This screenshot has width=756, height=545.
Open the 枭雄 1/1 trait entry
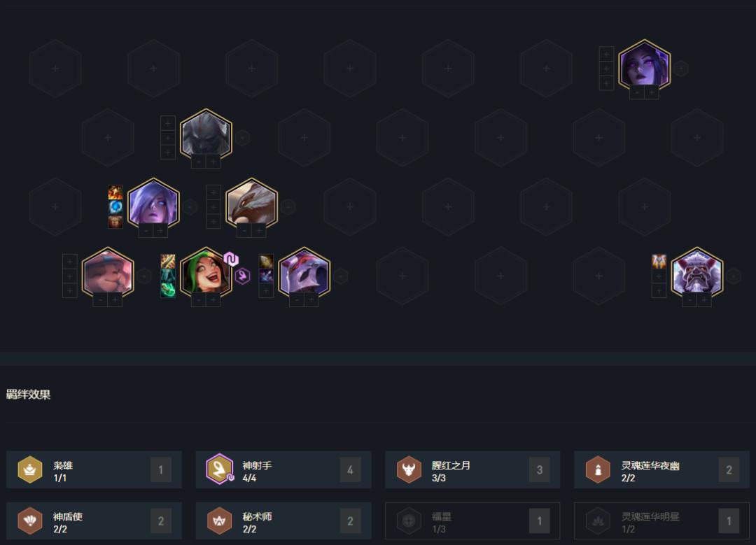(x=94, y=469)
